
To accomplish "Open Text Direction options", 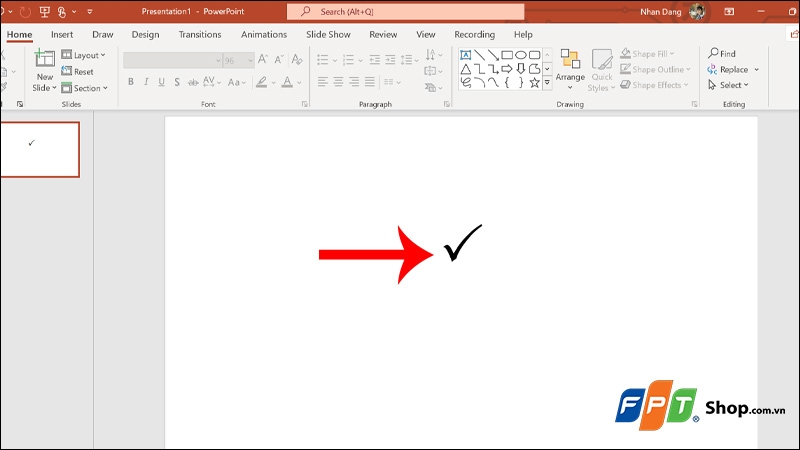I will tap(434, 54).
